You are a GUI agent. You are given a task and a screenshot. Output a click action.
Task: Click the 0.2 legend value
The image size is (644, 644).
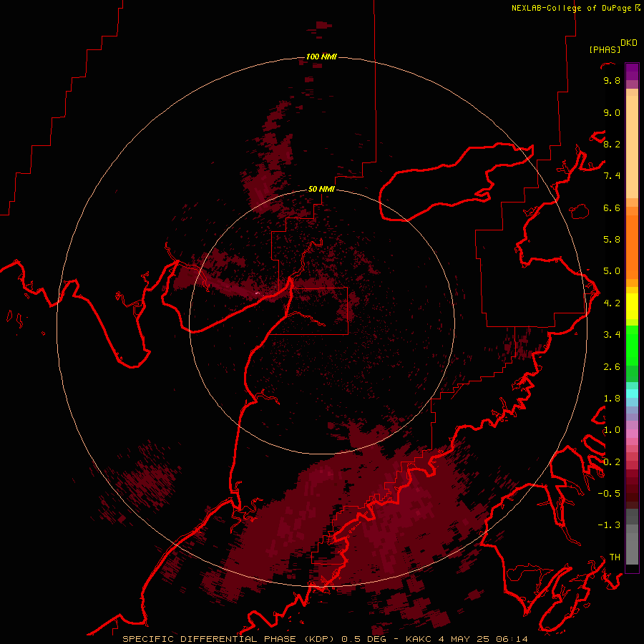pyautogui.click(x=612, y=462)
